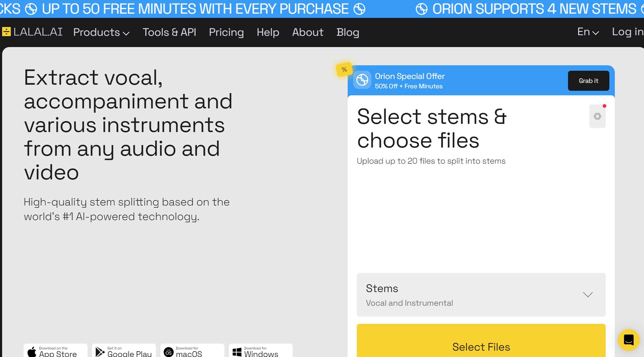Click the Apple App Store badge
The image size is (644, 357).
[x=55, y=351]
